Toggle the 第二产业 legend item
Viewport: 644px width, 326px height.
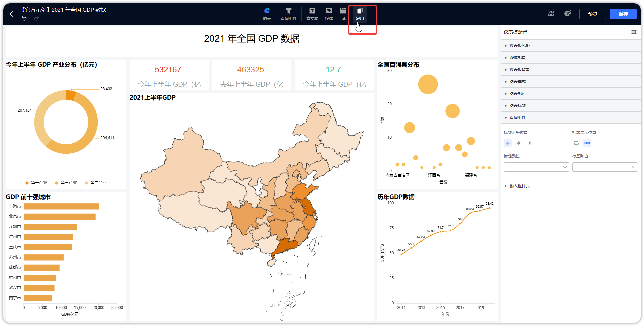96,183
